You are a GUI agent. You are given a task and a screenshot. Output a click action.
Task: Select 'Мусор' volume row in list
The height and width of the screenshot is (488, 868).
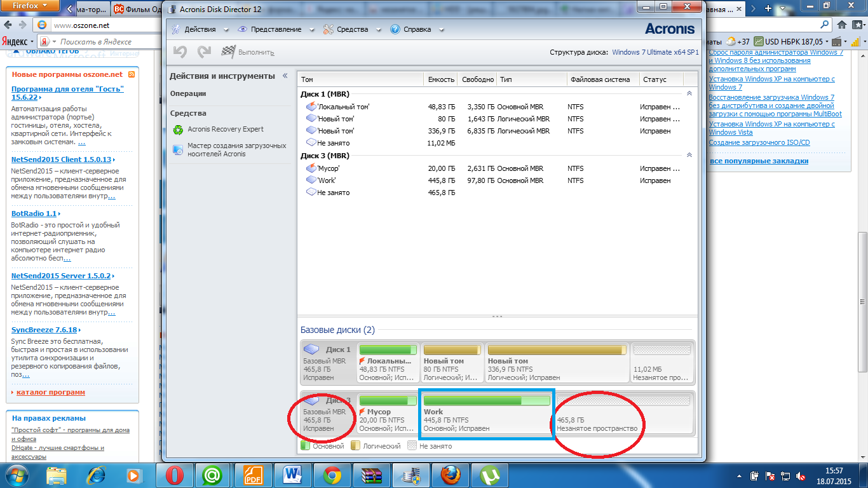coord(329,168)
